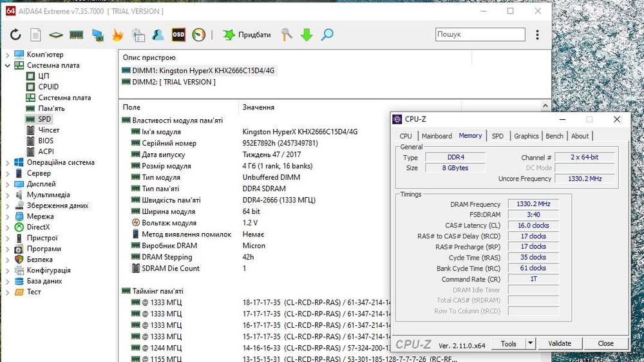Viewport: 644px width, 362px height.
Task: Focus the Пошук search field
Action: [480, 34]
